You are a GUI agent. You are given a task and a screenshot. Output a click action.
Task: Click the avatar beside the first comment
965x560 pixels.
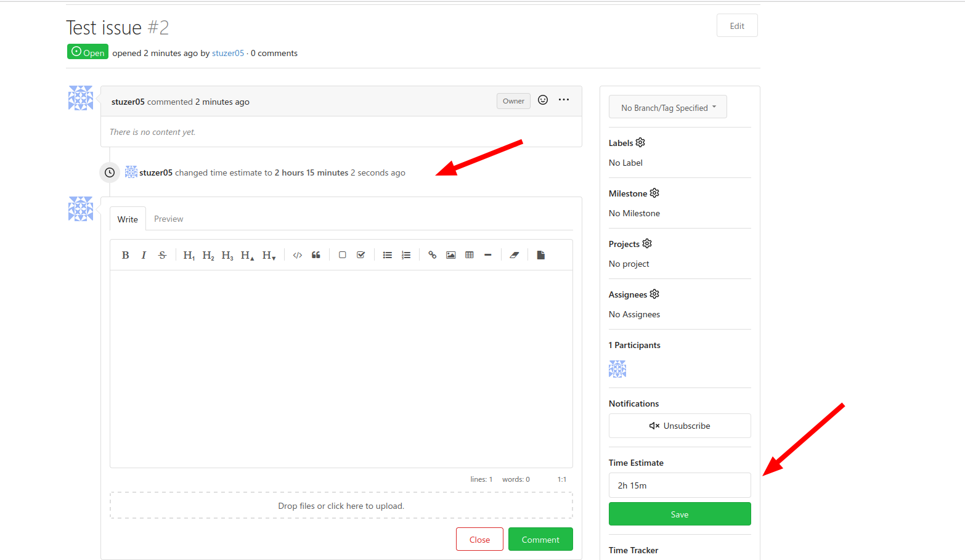tap(81, 98)
